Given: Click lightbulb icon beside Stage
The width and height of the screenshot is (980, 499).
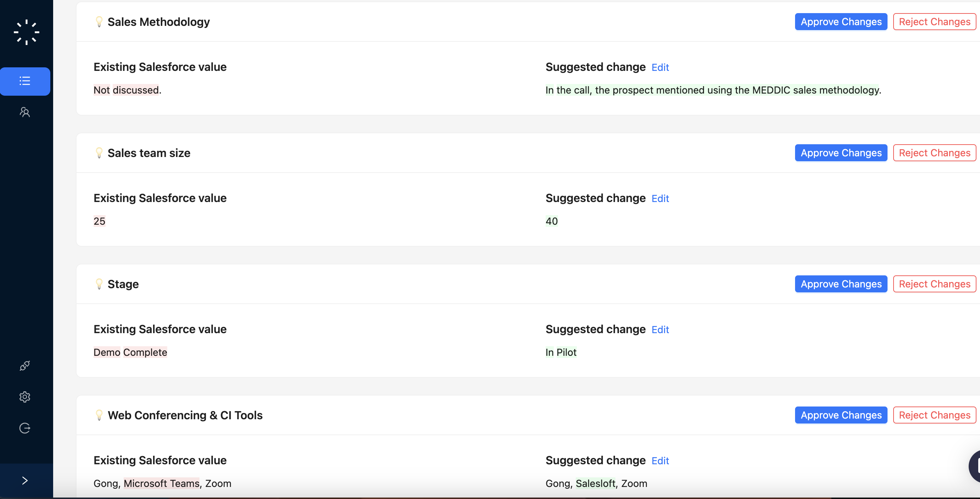Looking at the screenshot, I should click(99, 284).
